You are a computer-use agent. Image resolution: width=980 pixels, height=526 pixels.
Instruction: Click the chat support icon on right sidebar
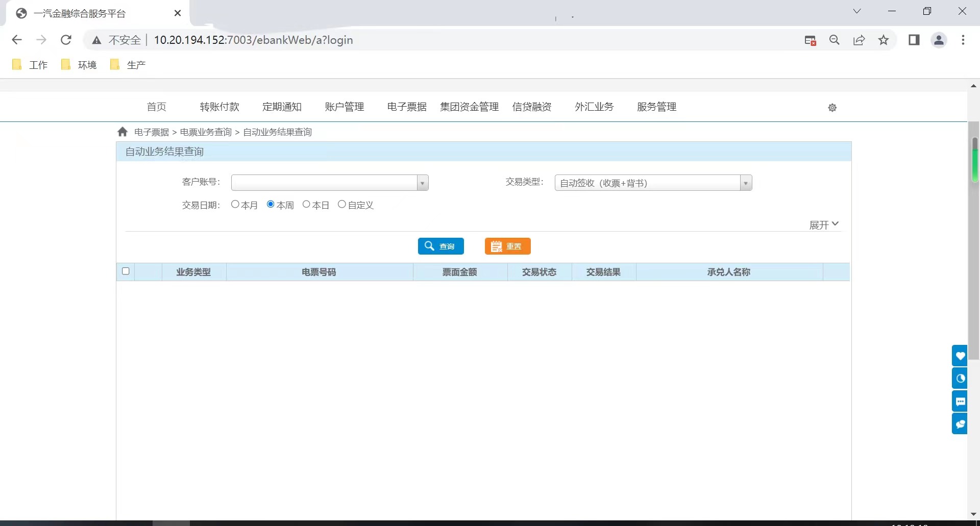click(x=960, y=423)
